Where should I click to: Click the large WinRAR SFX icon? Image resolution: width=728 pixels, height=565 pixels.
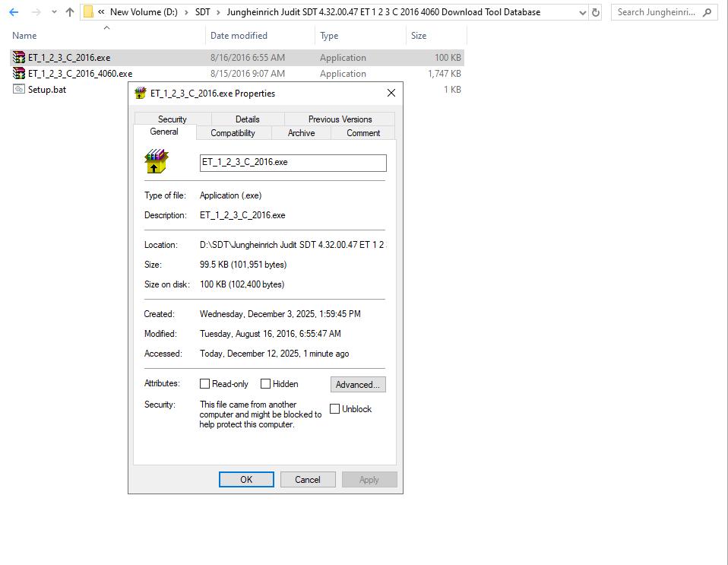pyautogui.click(x=157, y=161)
